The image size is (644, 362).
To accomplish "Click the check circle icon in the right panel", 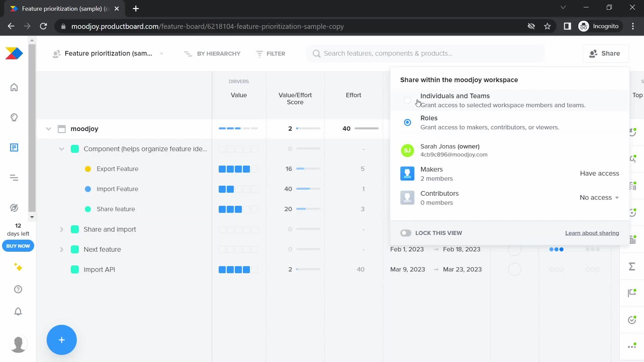I will [632, 320].
